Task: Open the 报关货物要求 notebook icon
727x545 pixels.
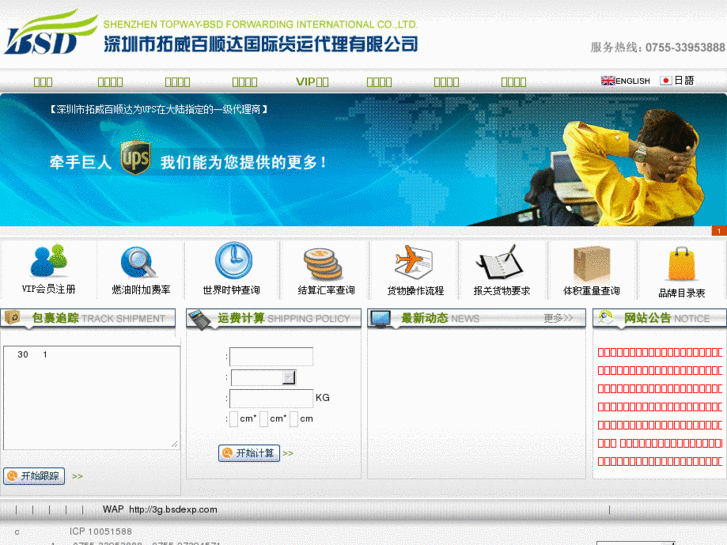Action: pyautogui.click(x=499, y=263)
